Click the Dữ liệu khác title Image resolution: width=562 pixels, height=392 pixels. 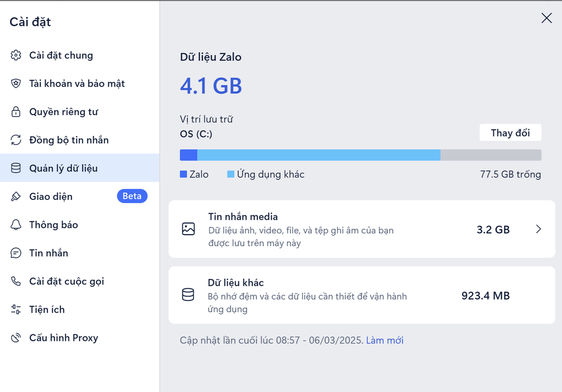tap(236, 283)
